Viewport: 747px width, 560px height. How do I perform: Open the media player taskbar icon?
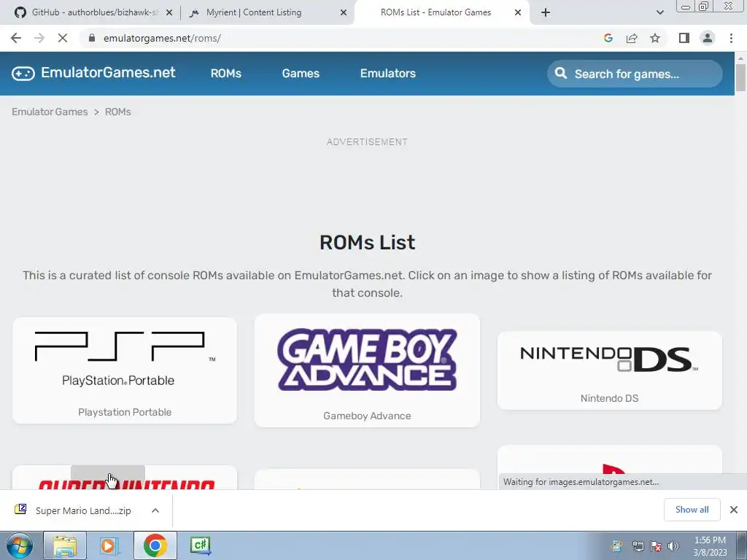[x=109, y=545]
